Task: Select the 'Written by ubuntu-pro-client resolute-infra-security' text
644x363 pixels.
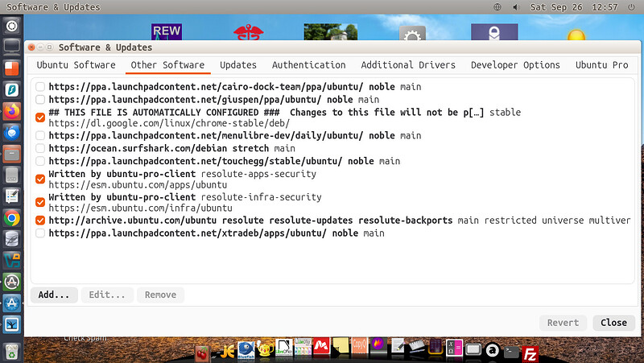Action: point(185,197)
